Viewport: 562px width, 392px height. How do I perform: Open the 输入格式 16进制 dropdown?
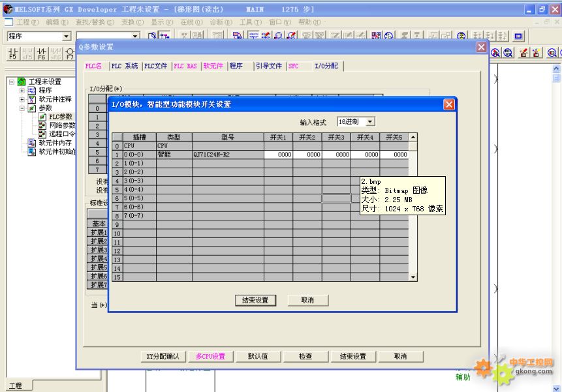pyautogui.click(x=370, y=122)
